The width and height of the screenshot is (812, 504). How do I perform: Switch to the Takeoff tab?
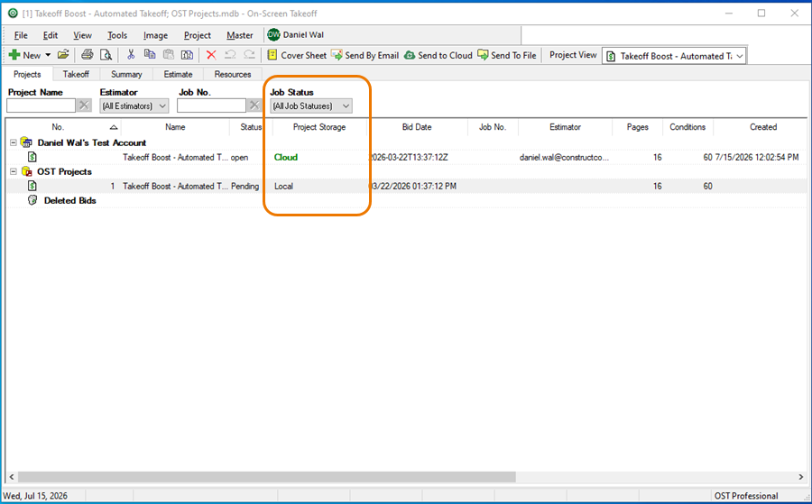click(76, 74)
